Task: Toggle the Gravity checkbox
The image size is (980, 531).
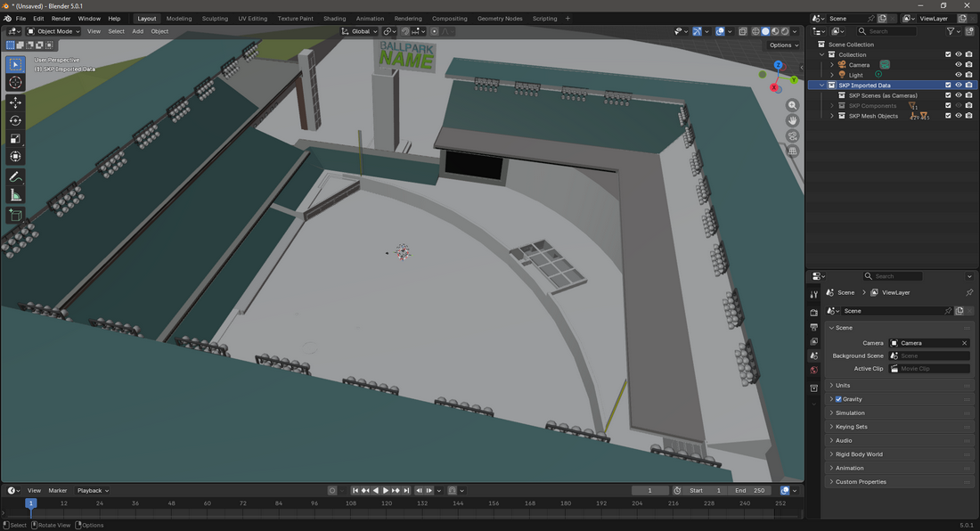Action: click(x=838, y=399)
